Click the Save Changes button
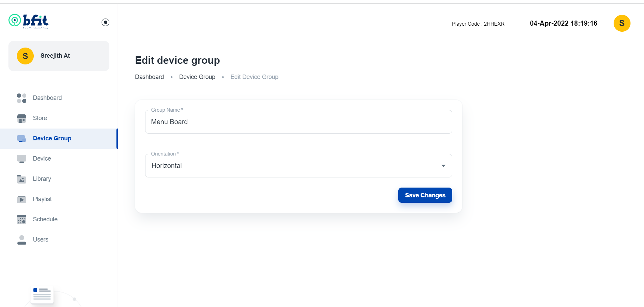This screenshot has width=644, height=307. click(425, 195)
